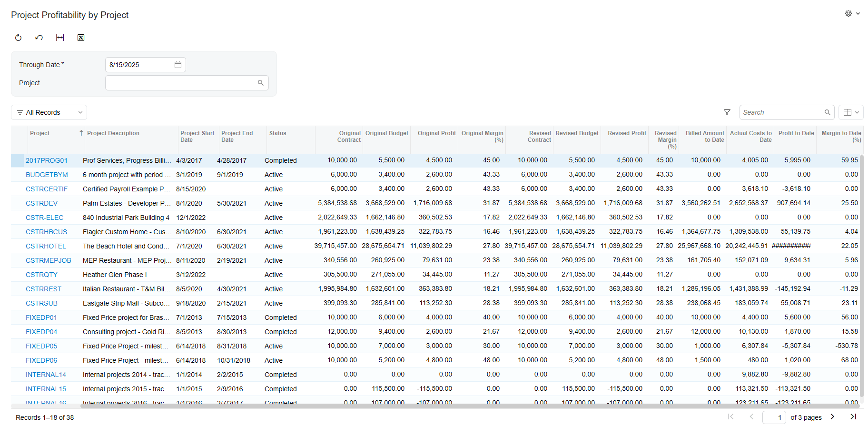Open the CSTRQTY project link
The height and width of the screenshot is (426, 868).
click(41, 275)
